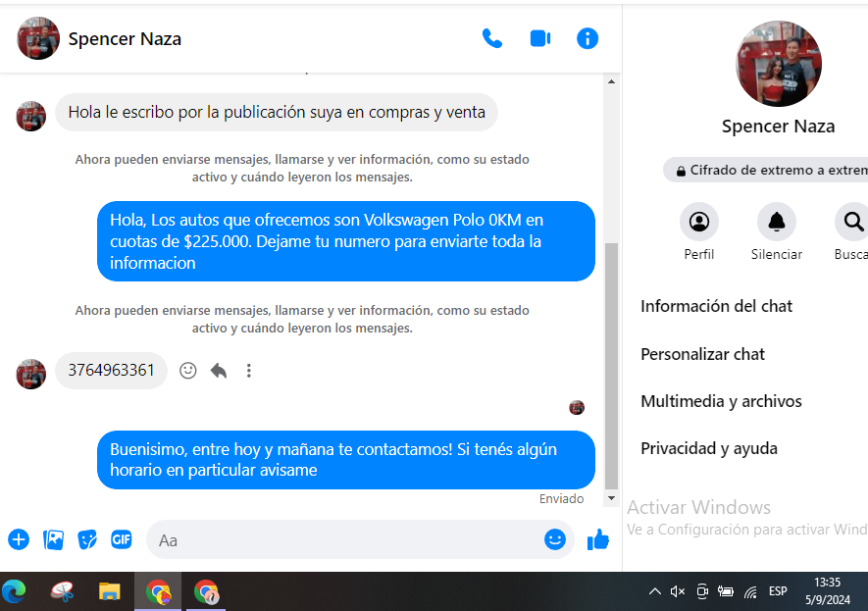
Task: Expand Información del chat section
Action: click(716, 306)
